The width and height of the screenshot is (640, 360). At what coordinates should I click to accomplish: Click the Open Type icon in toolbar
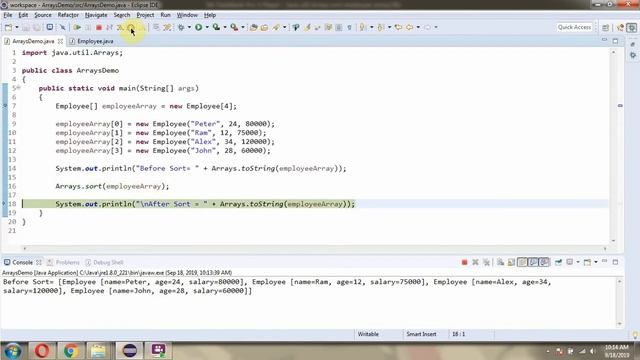coord(253,27)
